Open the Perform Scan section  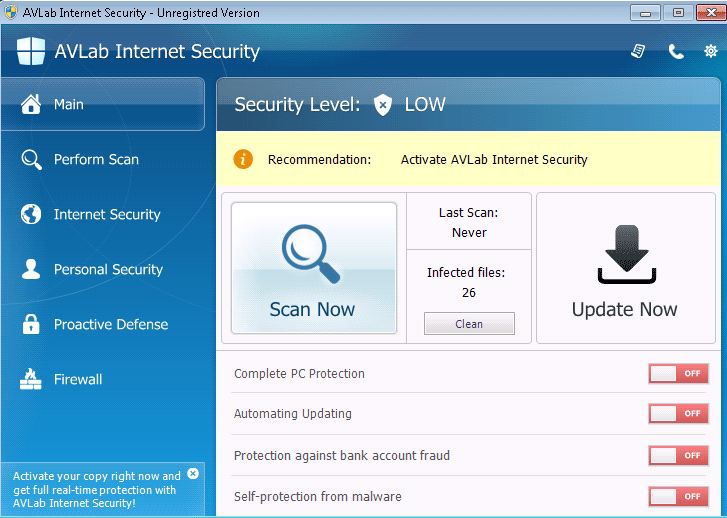[x=96, y=159]
